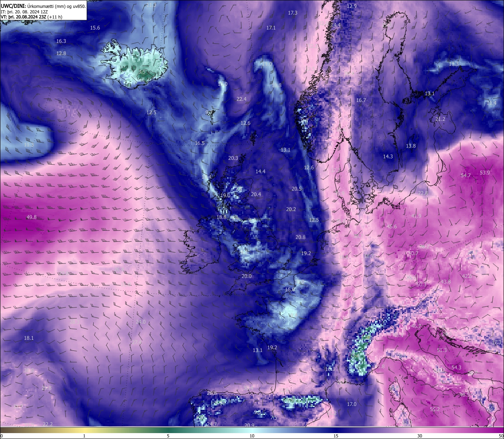Click the 51.3 value label
The image size is (504, 439).
point(442,350)
